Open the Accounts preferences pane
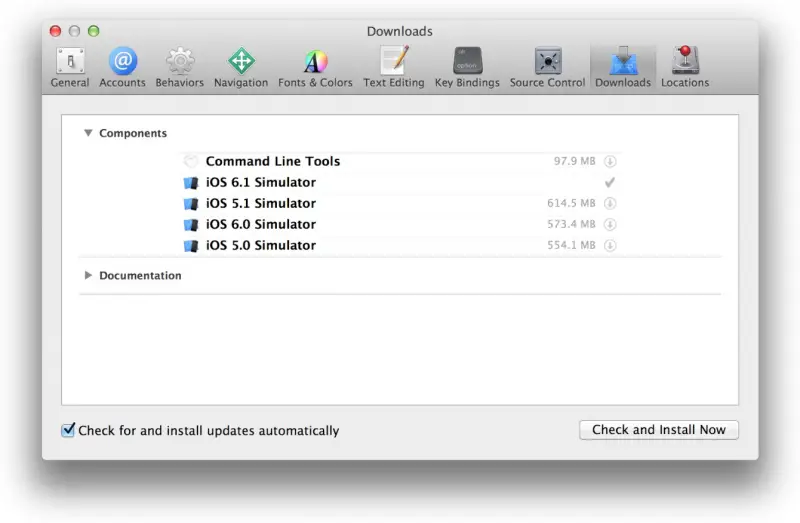Viewport: 800px width, 523px height. (x=122, y=68)
